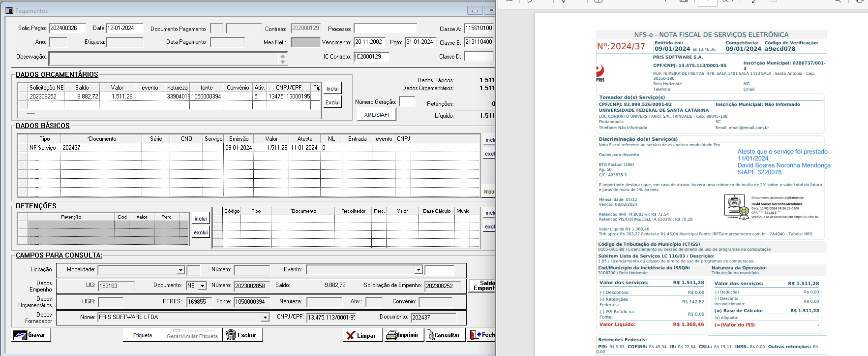Click the Base Cálculo column header
The image size is (868, 356).
(x=437, y=211)
